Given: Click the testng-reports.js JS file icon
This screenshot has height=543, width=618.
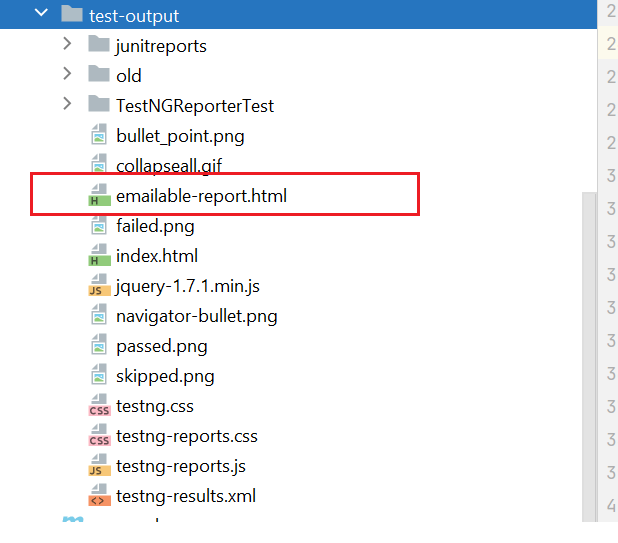Looking at the screenshot, I should click(x=99, y=465).
